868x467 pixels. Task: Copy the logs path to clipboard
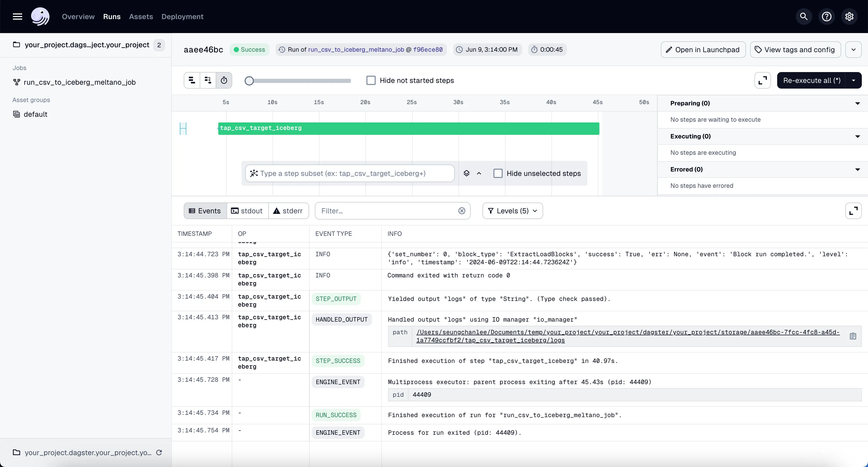[853, 336]
